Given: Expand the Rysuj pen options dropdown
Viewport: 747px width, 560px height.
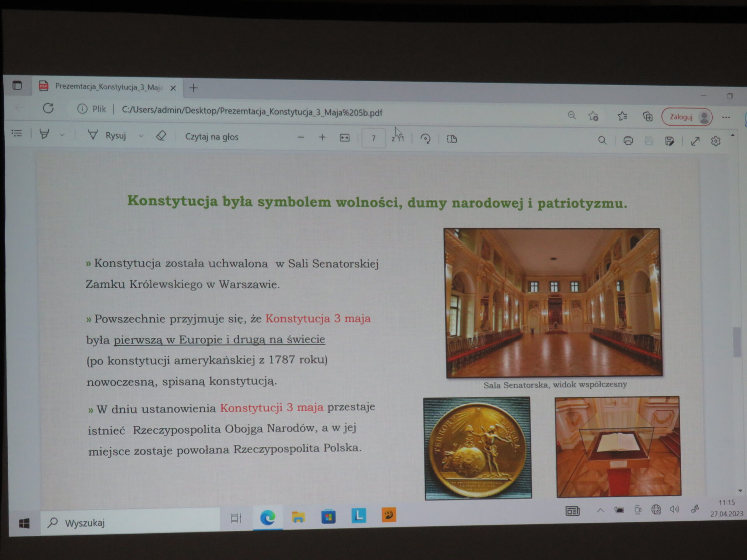Looking at the screenshot, I should (141, 136).
